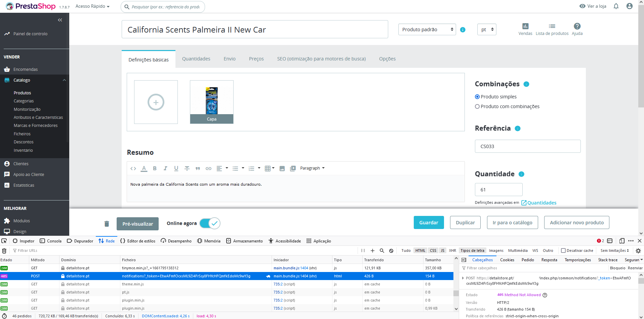
Task: Open the Consola devtools tab
Action: [x=51, y=241]
